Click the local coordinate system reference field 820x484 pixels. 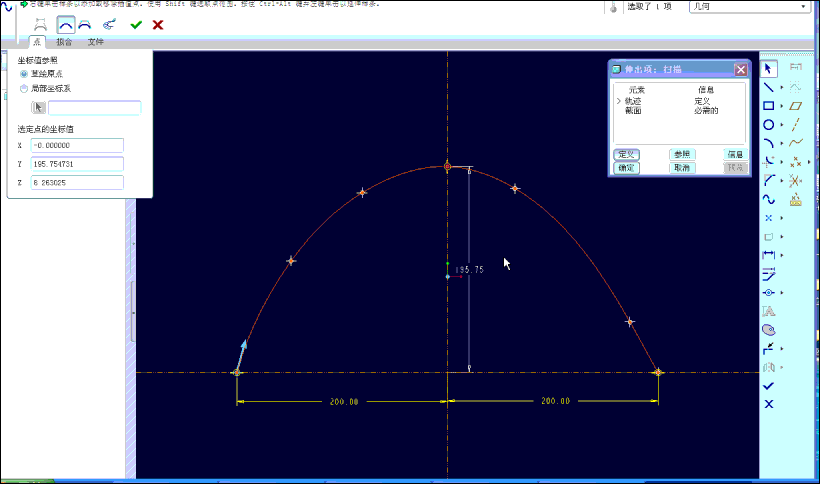pyautogui.click(x=95, y=108)
